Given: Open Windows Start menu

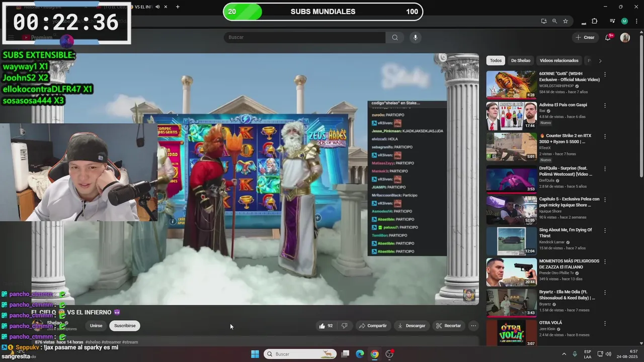Looking at the screenshot, I should pyautogui.click(x=255, y=354).
